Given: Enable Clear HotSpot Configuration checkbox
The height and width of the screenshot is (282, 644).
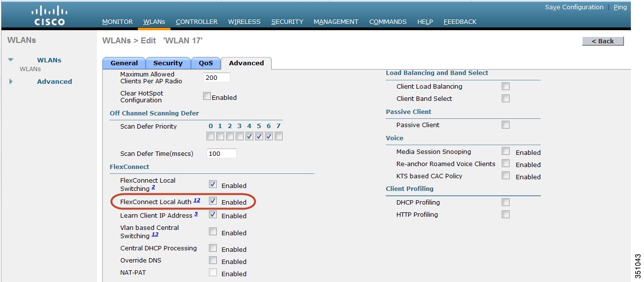Looking at the screenshot, I should point(207,96).
